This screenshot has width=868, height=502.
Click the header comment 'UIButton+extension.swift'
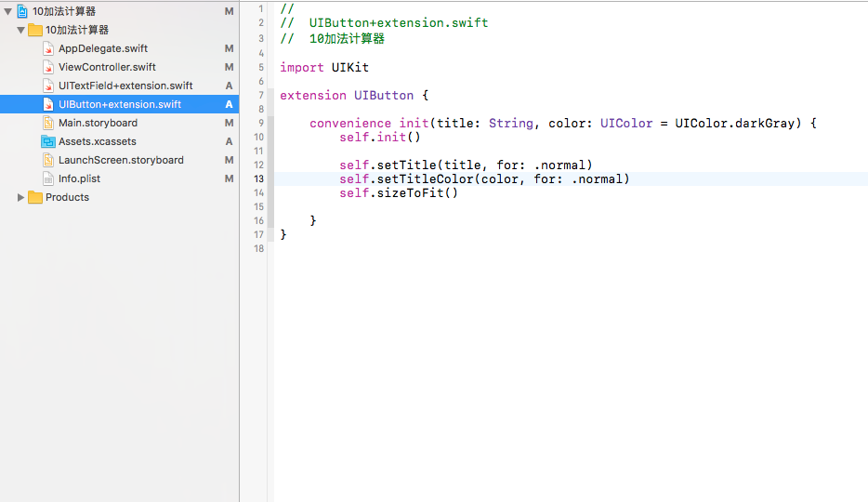point(399,22)
